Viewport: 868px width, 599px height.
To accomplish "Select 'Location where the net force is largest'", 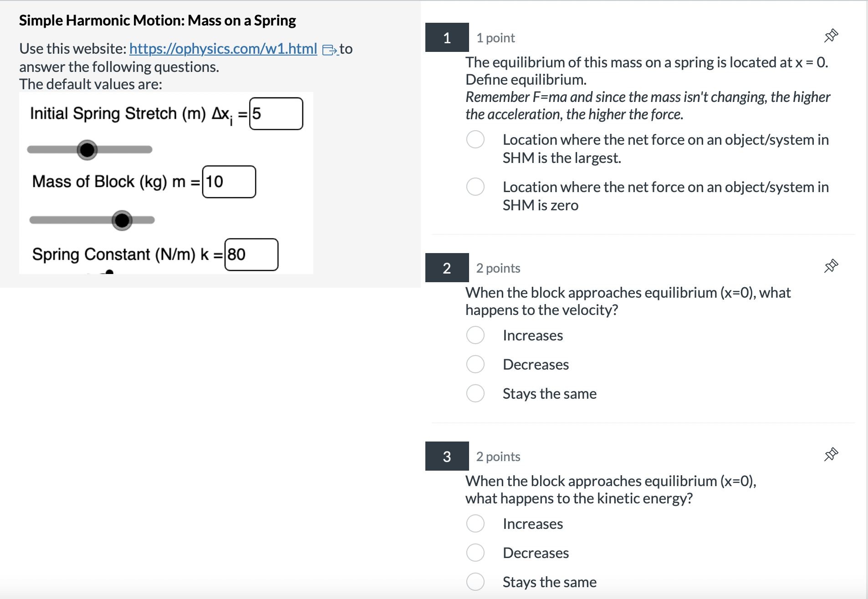I will click(475, 140).
